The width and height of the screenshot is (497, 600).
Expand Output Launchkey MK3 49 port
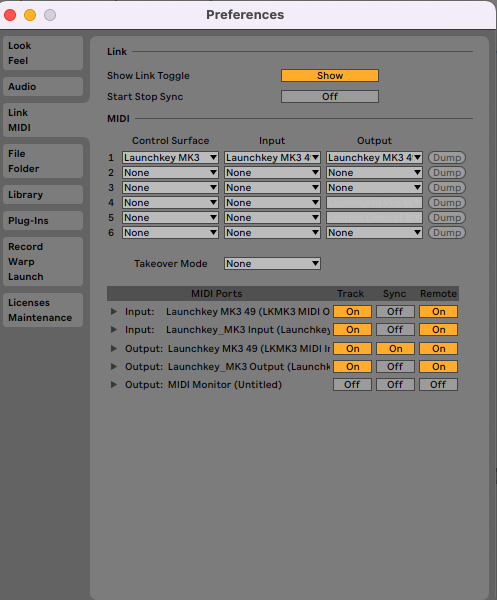point(114,348)
